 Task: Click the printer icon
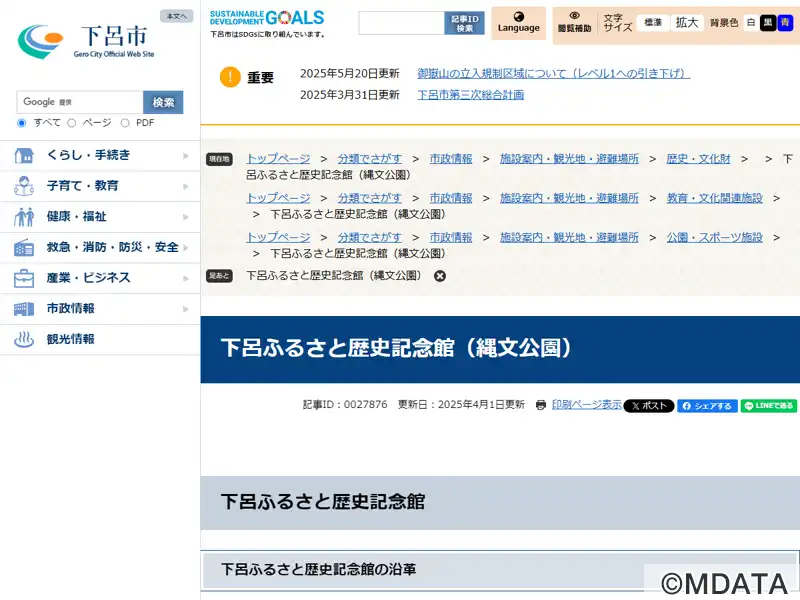click(541, 405)
